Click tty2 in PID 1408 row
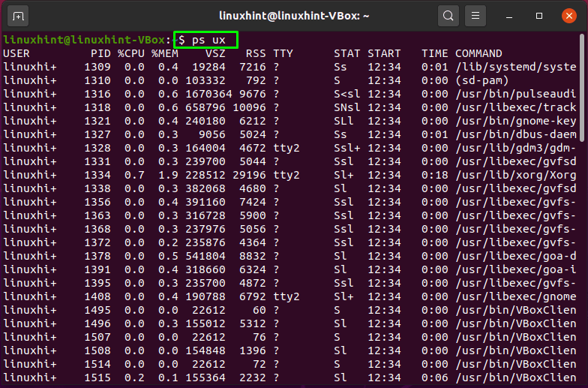The height and width of the screenshot is (388, 588). (x=286, y=297)
